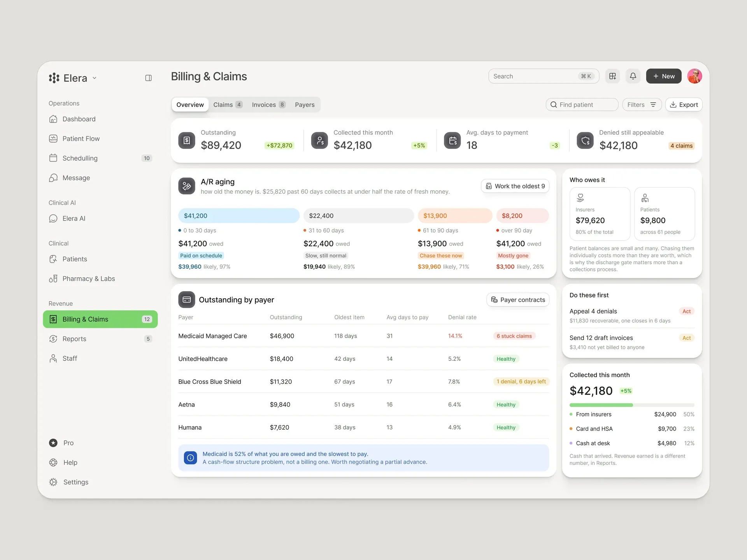
Task: Click the 6 stuck claims badge
Action: (x=514, y=336)
